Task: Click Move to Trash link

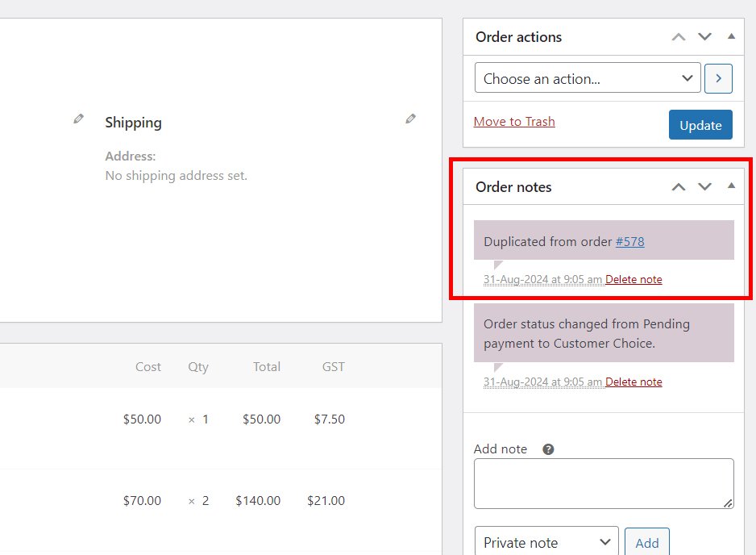Action: pyautogui.click(x=514, y=122)
